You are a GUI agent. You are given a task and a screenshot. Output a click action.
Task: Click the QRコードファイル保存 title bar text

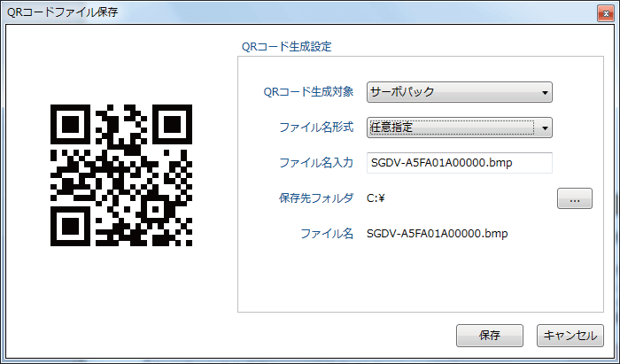coord(62,12)
